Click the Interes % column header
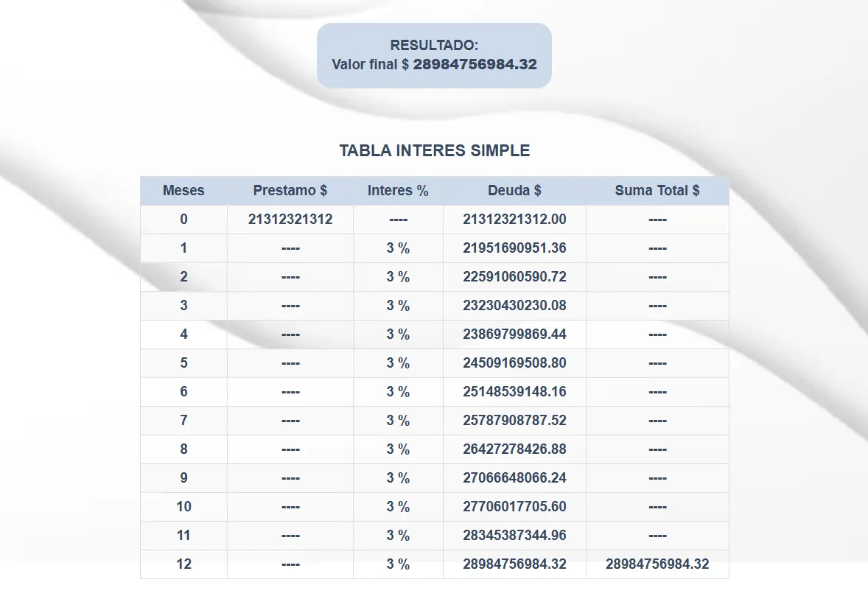This screenshot has height=613, width=868. click(398, 191)
